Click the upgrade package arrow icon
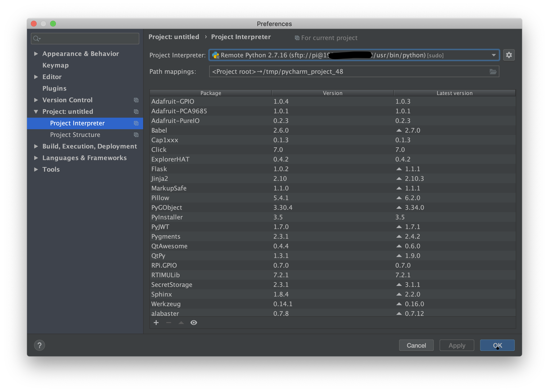 (x=181, y=323)
